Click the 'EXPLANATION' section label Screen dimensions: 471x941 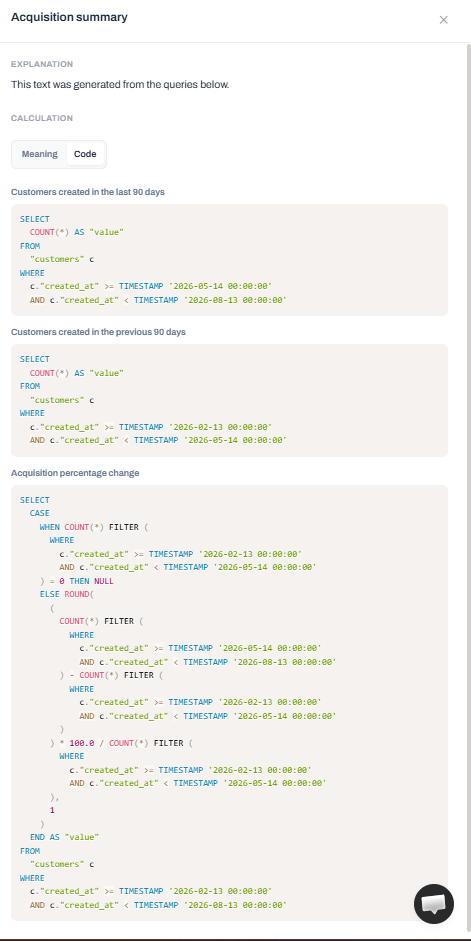coord(42,64)
